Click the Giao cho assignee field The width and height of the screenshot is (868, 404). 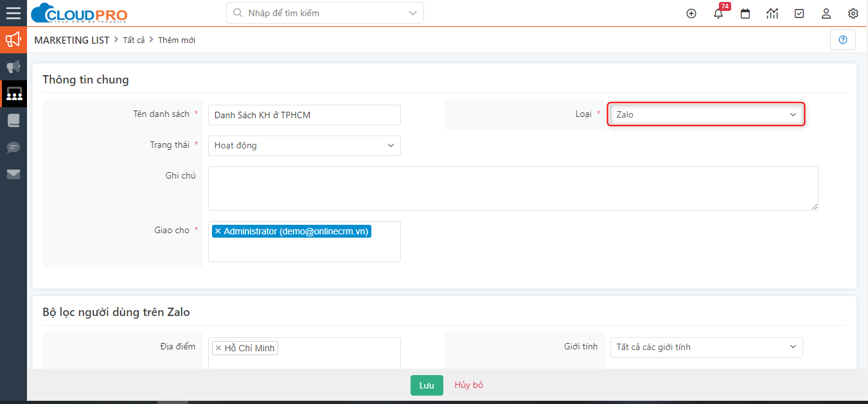[305, 242]
